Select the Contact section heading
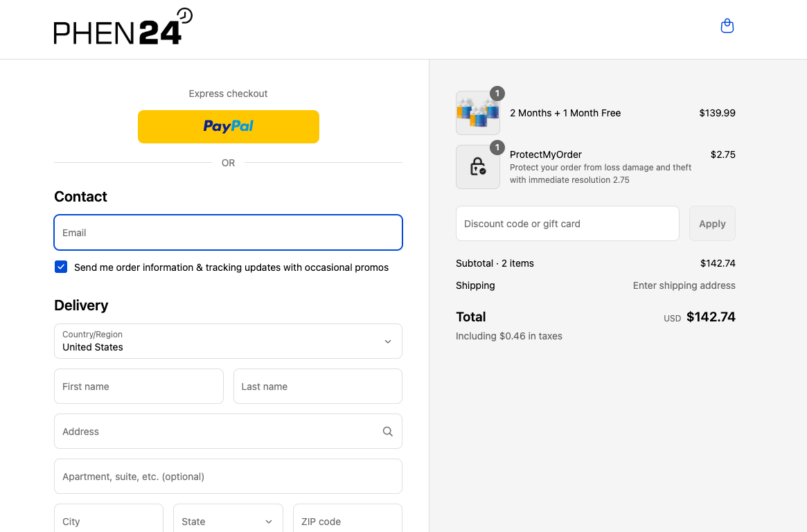This screenshot has width=807, height=532. point(80,197)
